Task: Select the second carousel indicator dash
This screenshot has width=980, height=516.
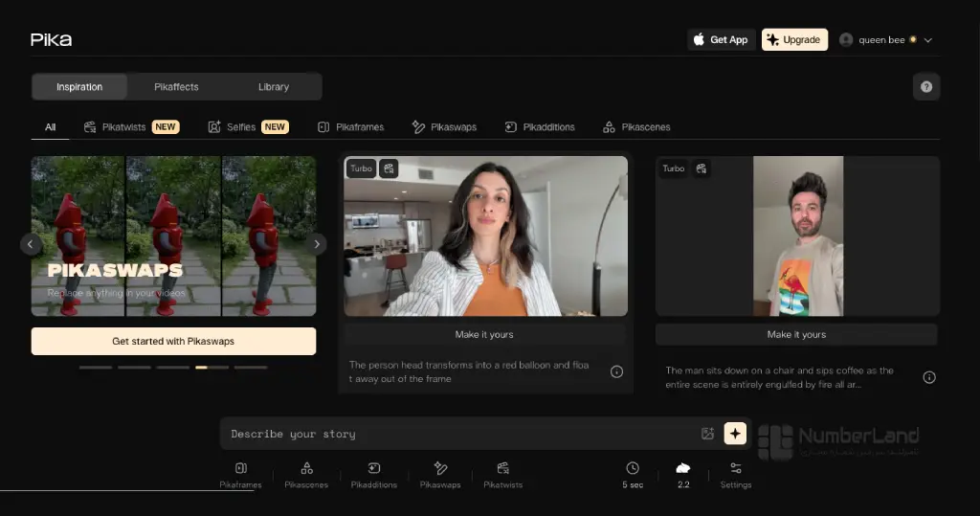Action: click(x=134, y=368)
